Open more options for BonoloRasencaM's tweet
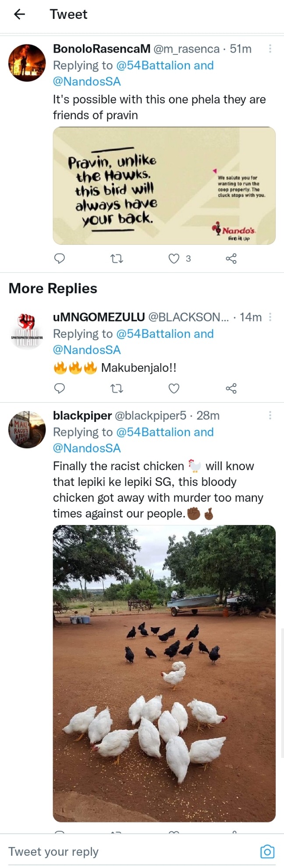 coord(270,49)
